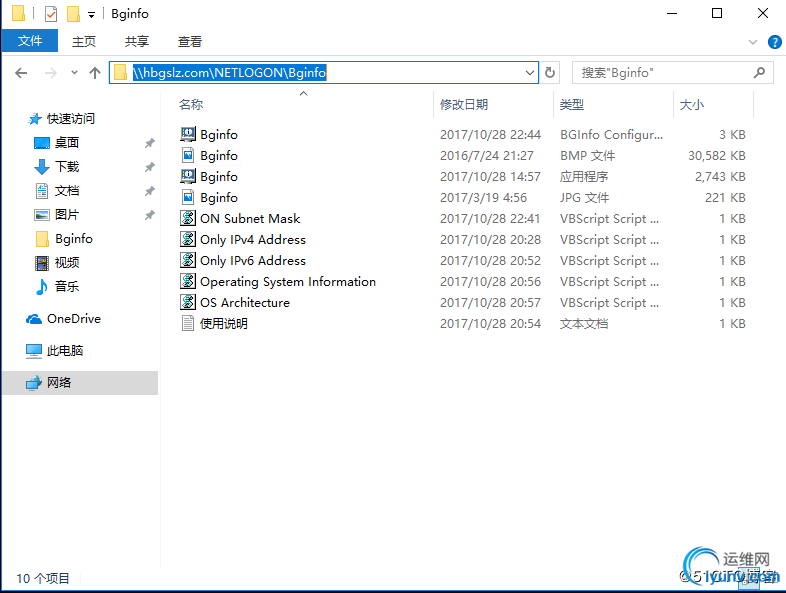Screen dimensions: 786x593
Task: Open the 主页 ribbon tab
Action: click(x=84, y=41)
